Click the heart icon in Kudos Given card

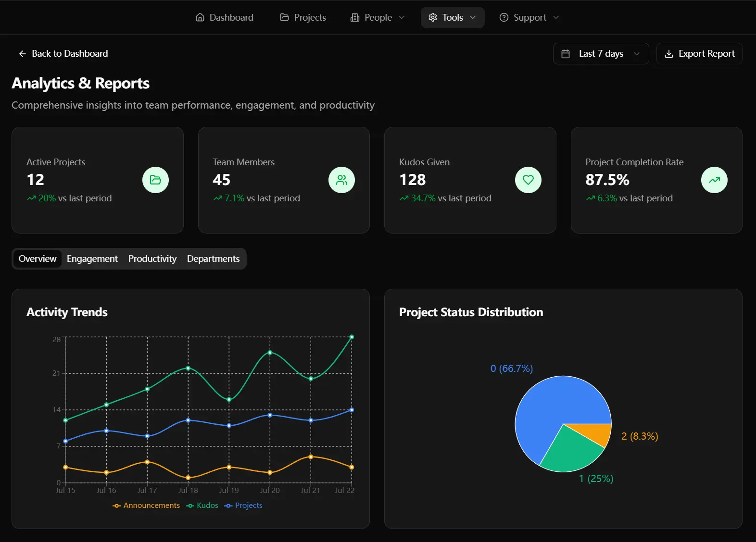[528, 180]
